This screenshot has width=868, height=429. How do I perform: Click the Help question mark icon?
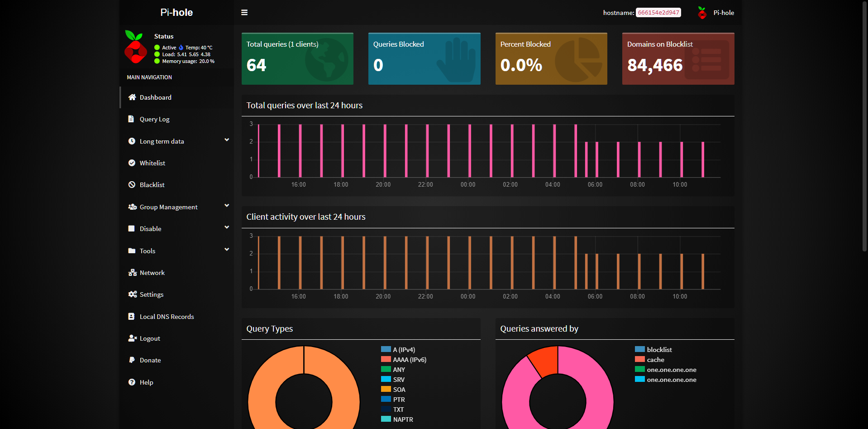[132, 382]
